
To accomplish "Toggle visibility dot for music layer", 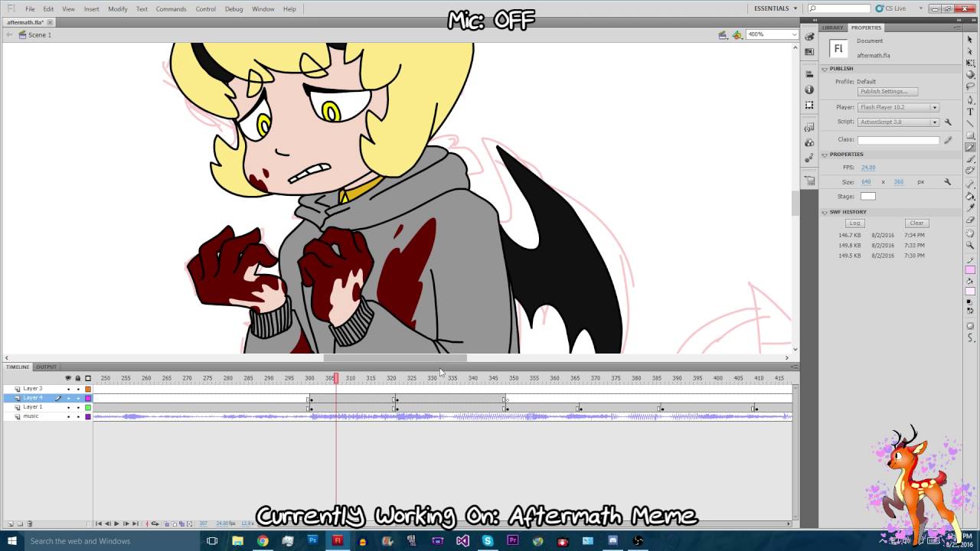I will [68, 416].
